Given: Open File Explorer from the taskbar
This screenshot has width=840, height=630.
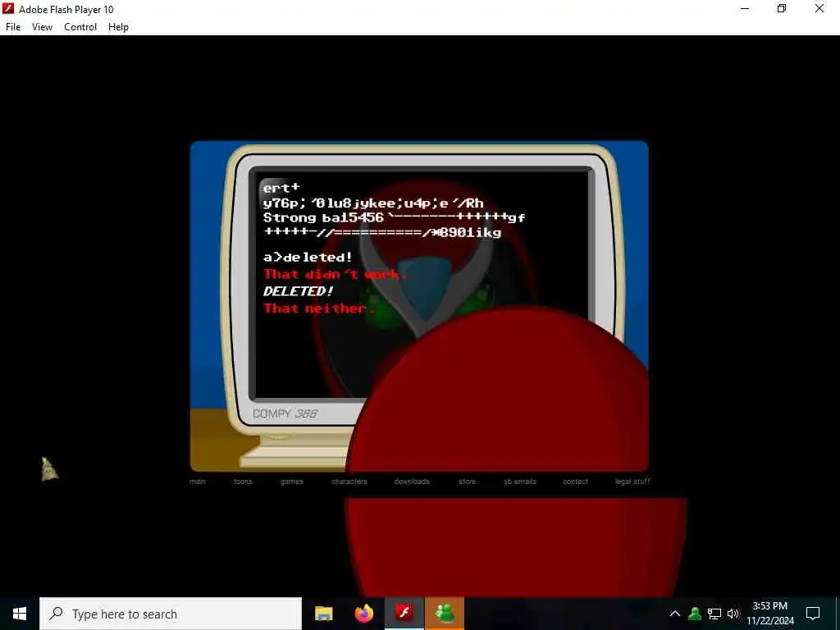Looking at the screenshot, I should click(x=323, y=614).
